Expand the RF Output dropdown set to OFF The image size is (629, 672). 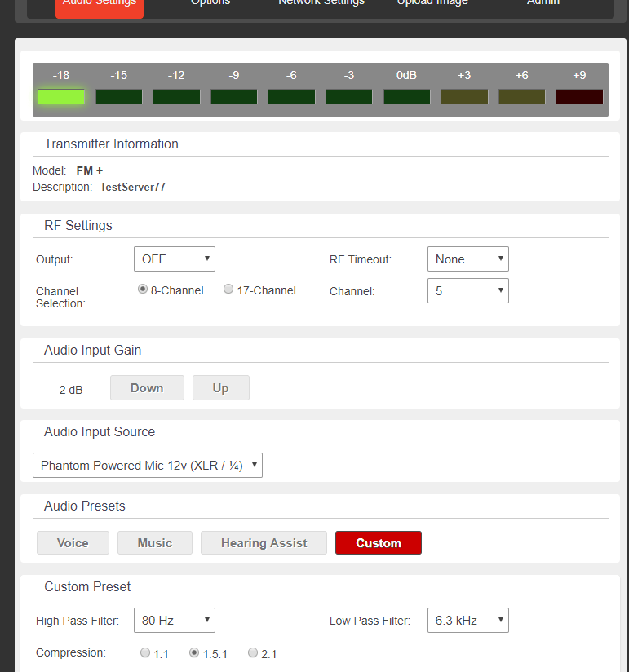(175, 259)
